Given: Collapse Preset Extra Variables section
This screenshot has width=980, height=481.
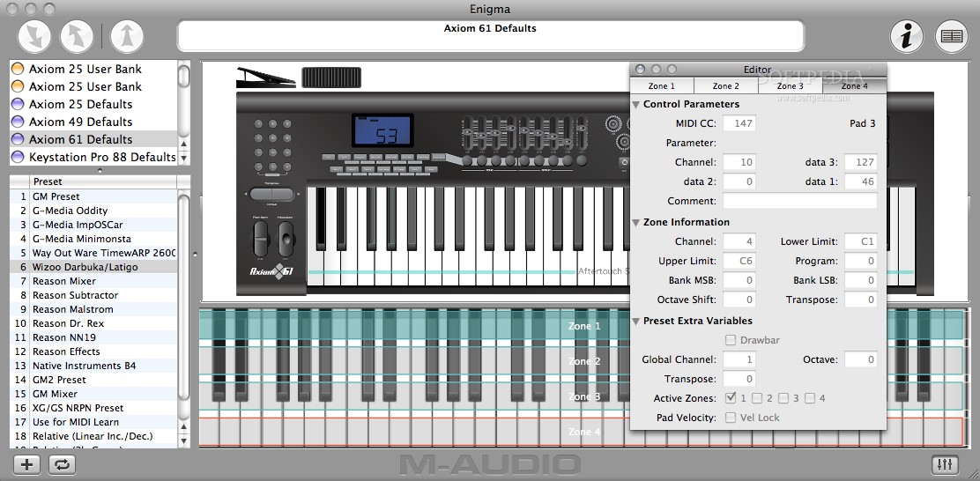Looking at the screenshot, I should (x=635, y=321).
